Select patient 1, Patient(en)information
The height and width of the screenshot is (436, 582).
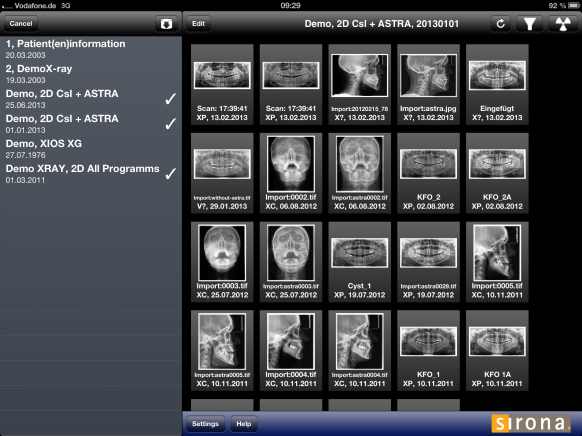coord(91,49)
